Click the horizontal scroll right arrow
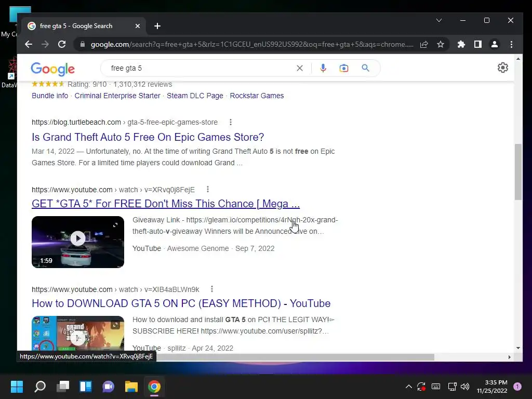The image size is (532, 399). (x=509, y=357)
